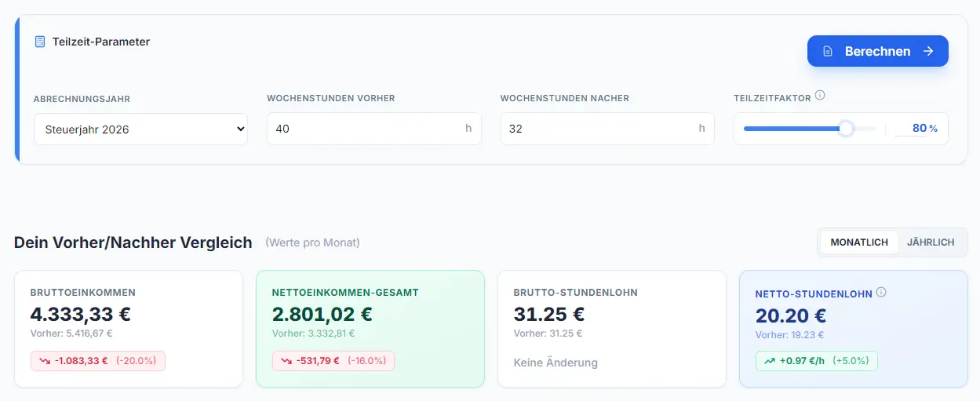Click the +0.97 €/h change badge
The image size is (980, 401).
(x=817, y=361)
